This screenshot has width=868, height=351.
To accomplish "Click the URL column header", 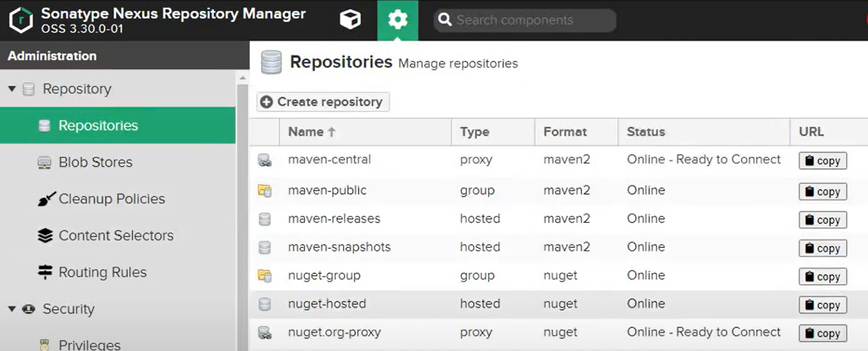I will [829, 132].
